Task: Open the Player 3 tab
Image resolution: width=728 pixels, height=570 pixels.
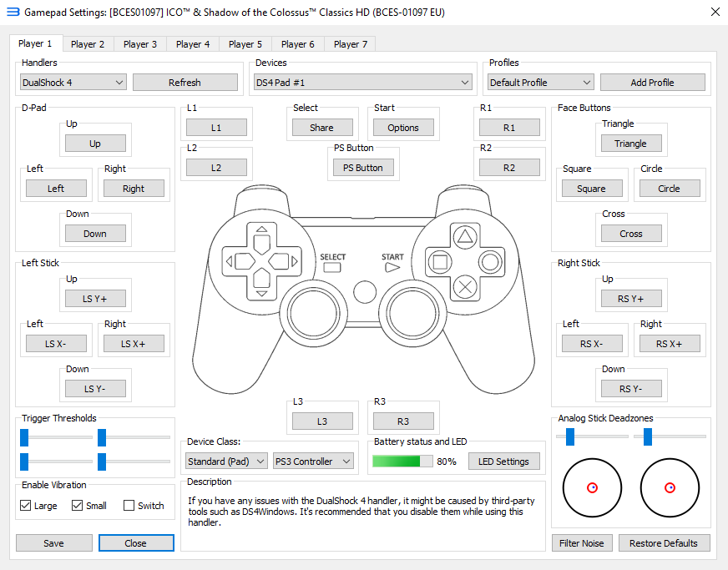Action: pyautogui.click(x=140, y=44)
